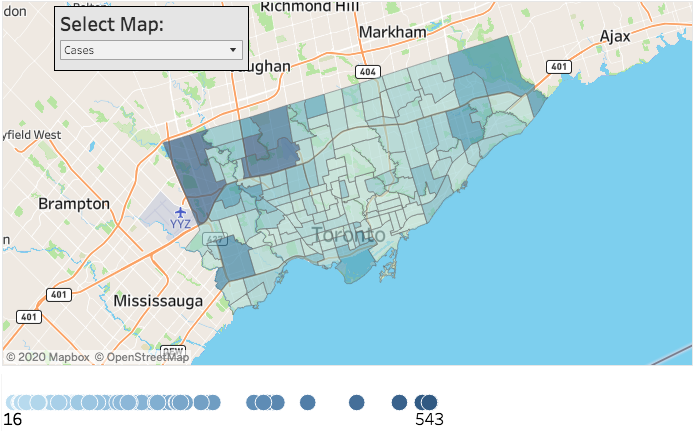Click the YYZ airport plane icon
The width and height of the screenshot is (695, 447).
pos(180,212)
